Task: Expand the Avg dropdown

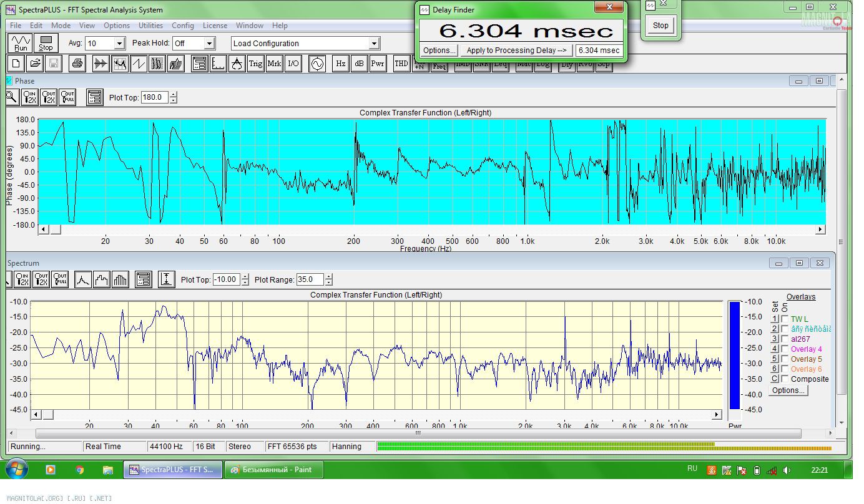Action: pos(119,44)
